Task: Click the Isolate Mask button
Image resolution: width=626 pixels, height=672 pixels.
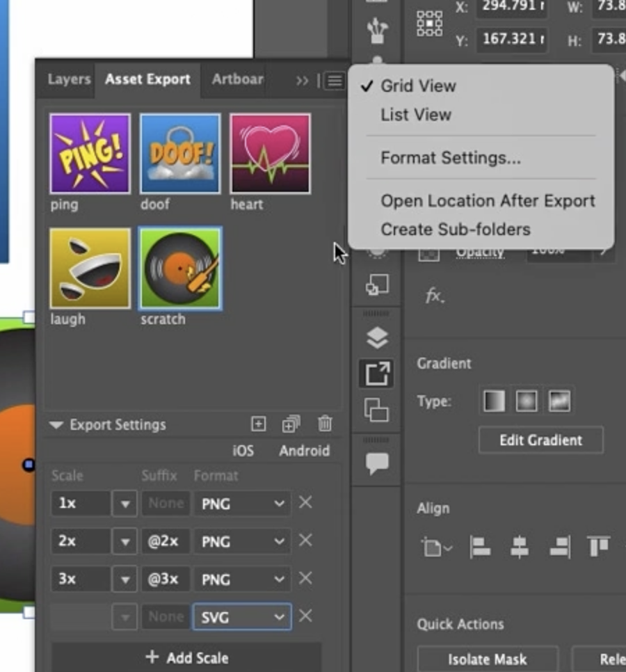Action: 487,659
